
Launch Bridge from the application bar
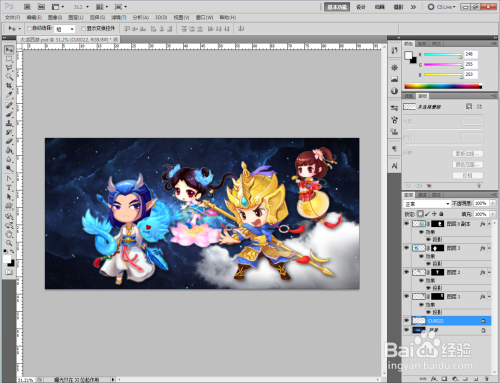coord(27,7)
